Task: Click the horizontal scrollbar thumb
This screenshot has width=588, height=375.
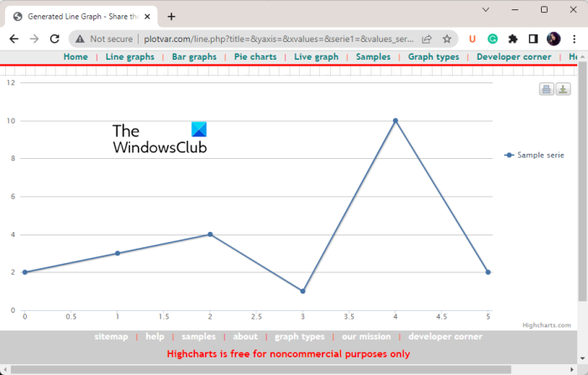Action: (261, 370)
